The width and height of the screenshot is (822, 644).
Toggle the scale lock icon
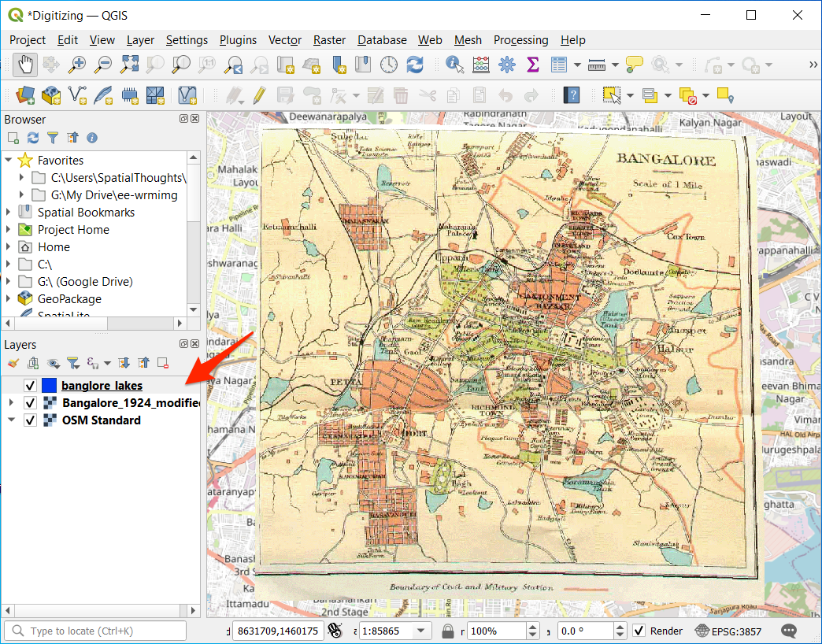tap(448, 631)
